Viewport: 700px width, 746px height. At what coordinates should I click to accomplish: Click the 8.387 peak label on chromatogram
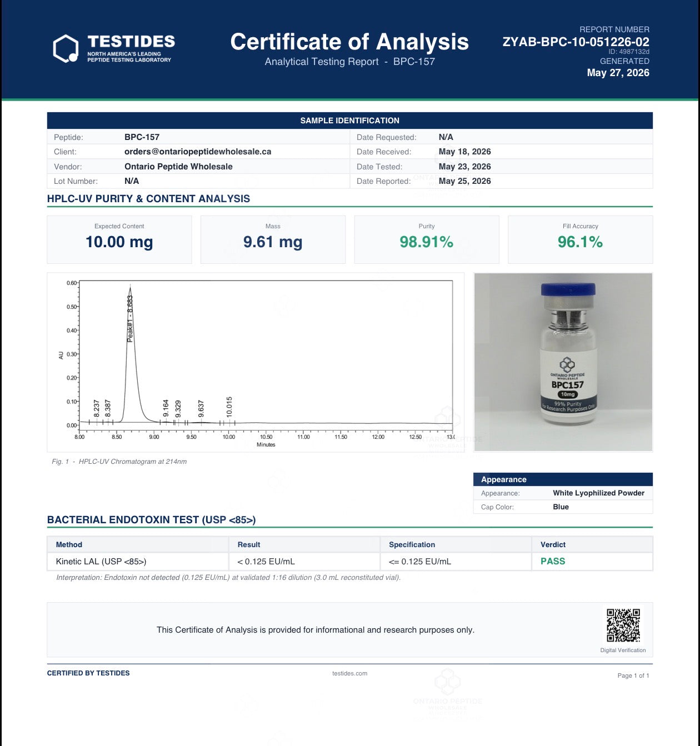[108, 408]
